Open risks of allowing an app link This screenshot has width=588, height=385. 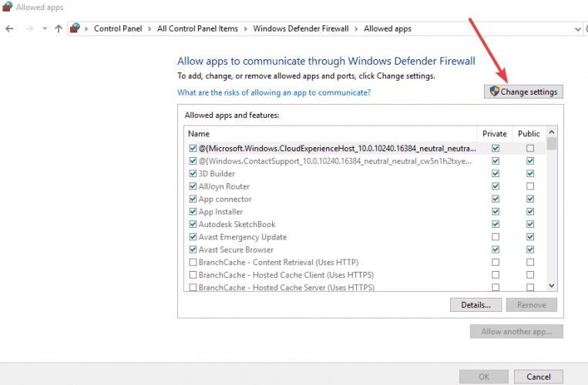[274, 92]
